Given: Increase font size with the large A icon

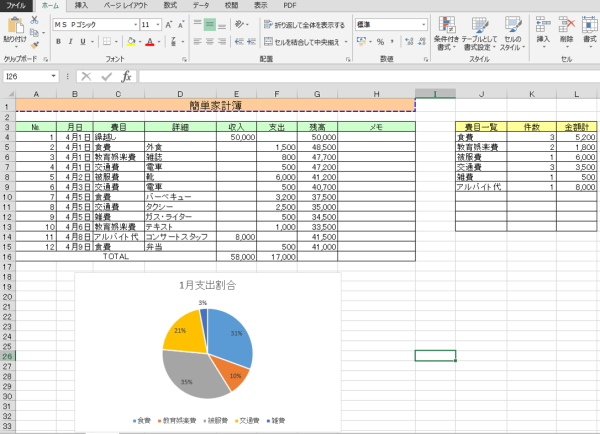Looking at the screenshot, I should [x=169, y=25].
